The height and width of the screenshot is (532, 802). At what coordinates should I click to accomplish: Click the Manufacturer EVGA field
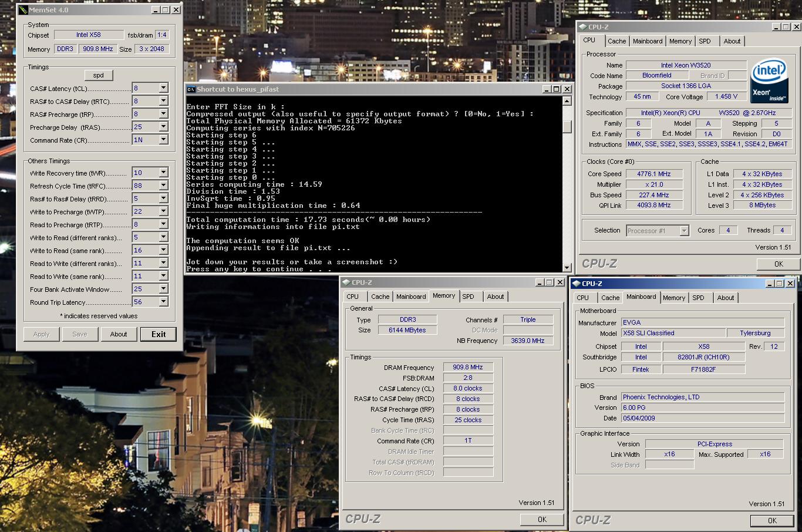pyautogui.click(x=703, y=322)
